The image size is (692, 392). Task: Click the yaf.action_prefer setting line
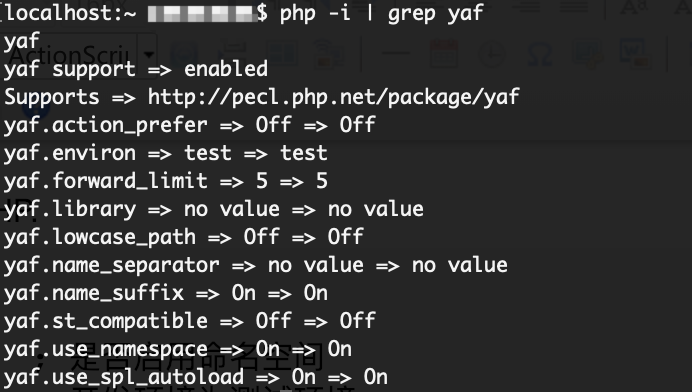(x=190, y=125)
